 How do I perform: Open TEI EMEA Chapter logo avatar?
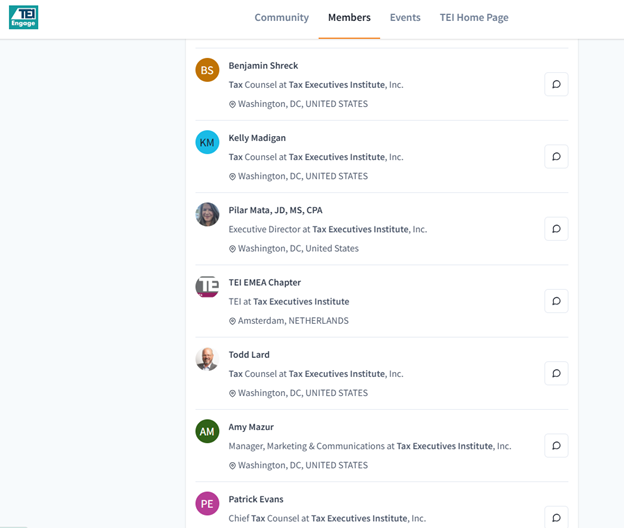tap(207, 287)
